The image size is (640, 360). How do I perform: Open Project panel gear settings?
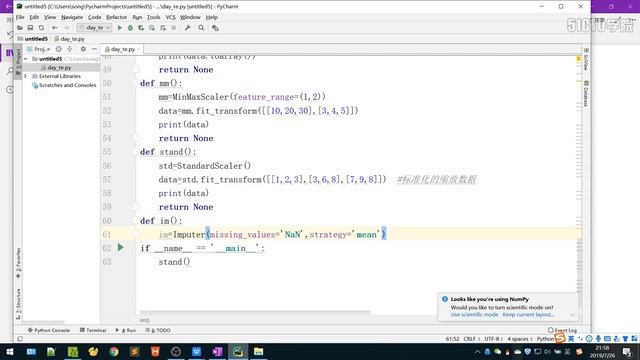coord(83,49)
